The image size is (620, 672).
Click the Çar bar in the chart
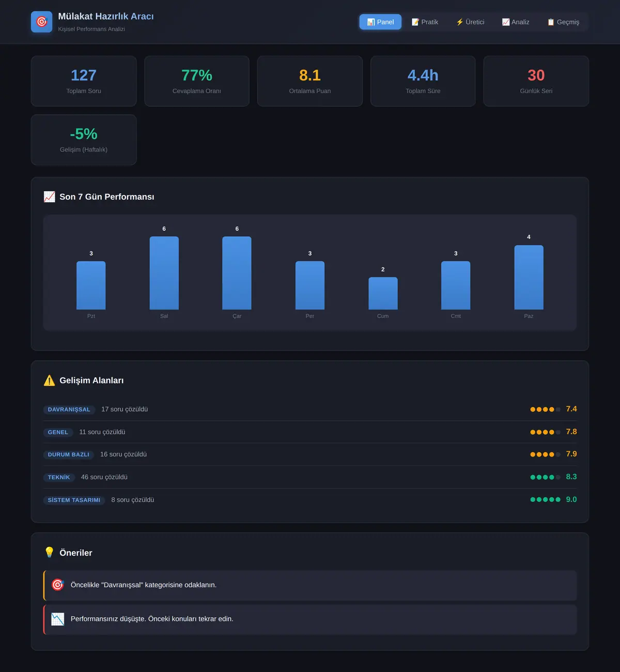click(237, 273)
